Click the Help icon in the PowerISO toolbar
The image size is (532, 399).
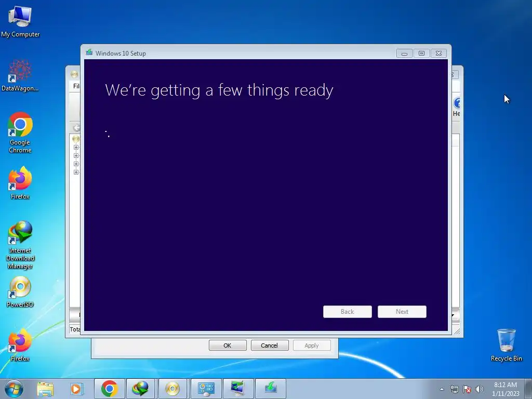(x=457, y=103)
